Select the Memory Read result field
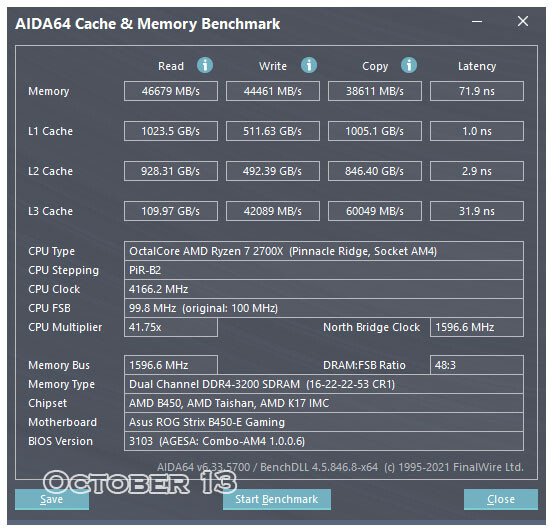This screenshot has height=532, width=555. 171,91
